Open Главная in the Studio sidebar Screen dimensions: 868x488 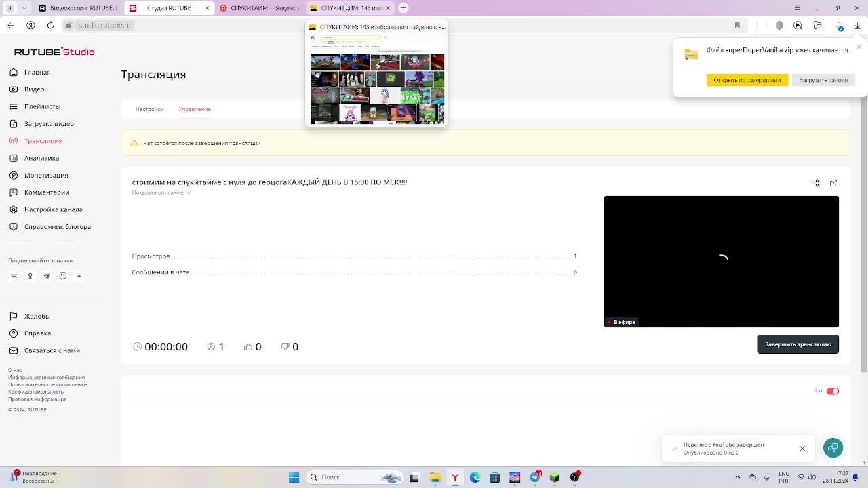(x=31, y=72)
